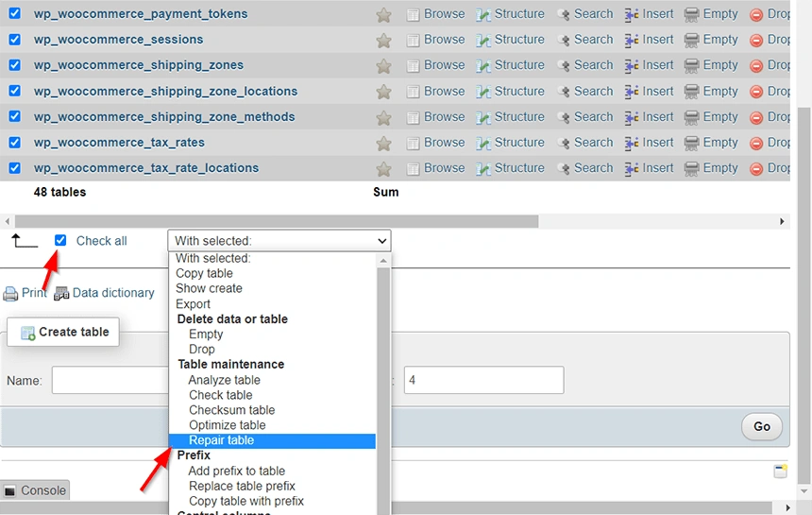Click Empty icon for wp_woocommerce_tax_rate_locations
This screenshot has width=812, height=515.
click(692, 168)
